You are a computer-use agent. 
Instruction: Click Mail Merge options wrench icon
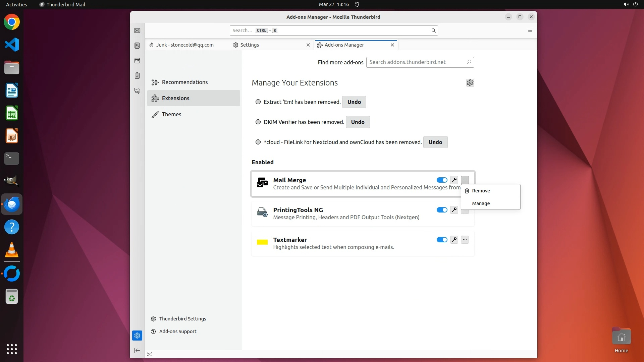point(454,180)
